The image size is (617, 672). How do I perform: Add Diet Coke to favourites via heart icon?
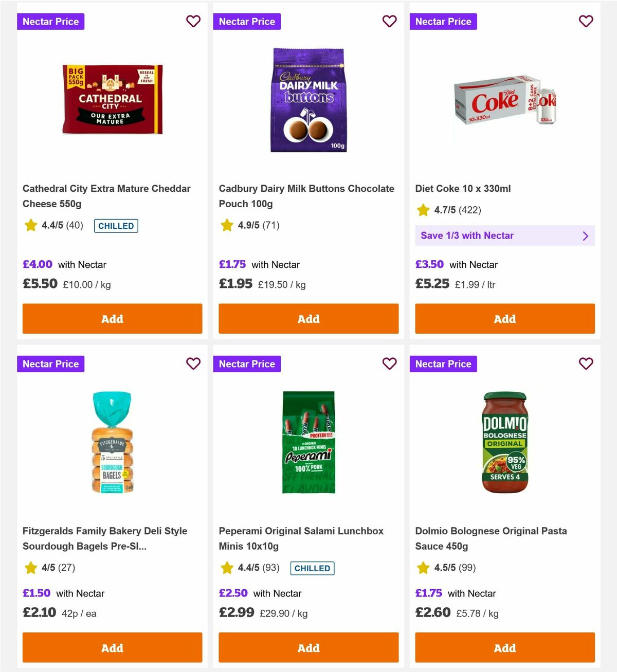pyautogui.click(x=586, y=21)
